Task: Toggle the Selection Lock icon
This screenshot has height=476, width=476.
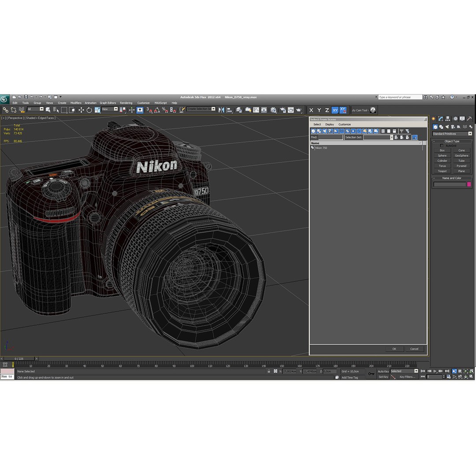Action: click(x=269, y=371)
